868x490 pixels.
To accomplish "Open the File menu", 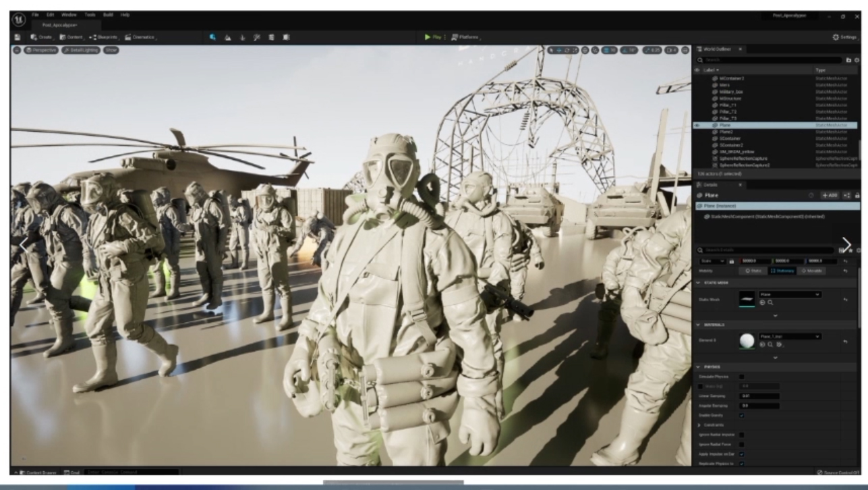I will click(35, 15).
